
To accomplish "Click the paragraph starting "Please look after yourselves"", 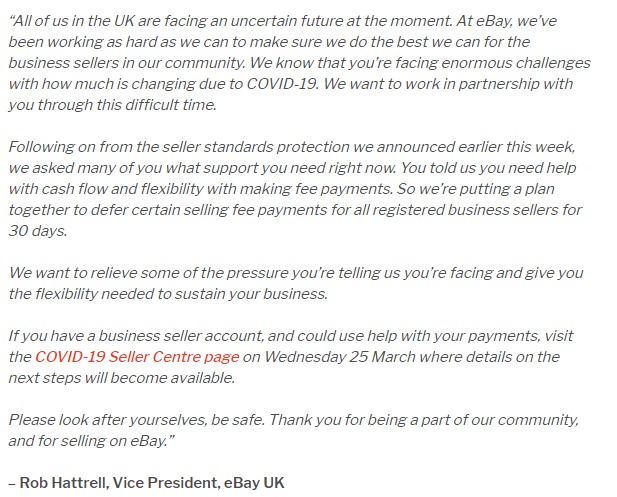I will (x=294, y=430).
